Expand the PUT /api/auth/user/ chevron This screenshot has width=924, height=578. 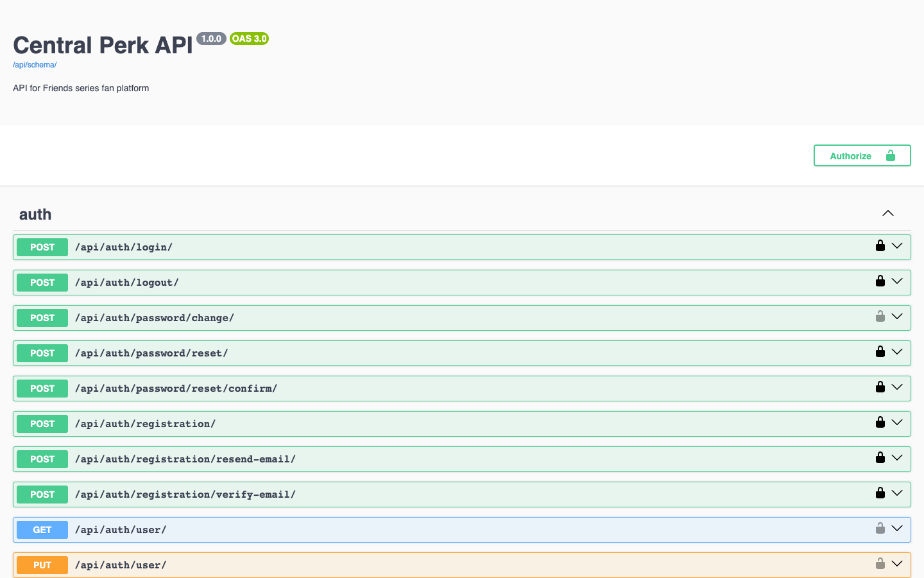(897, 564)
